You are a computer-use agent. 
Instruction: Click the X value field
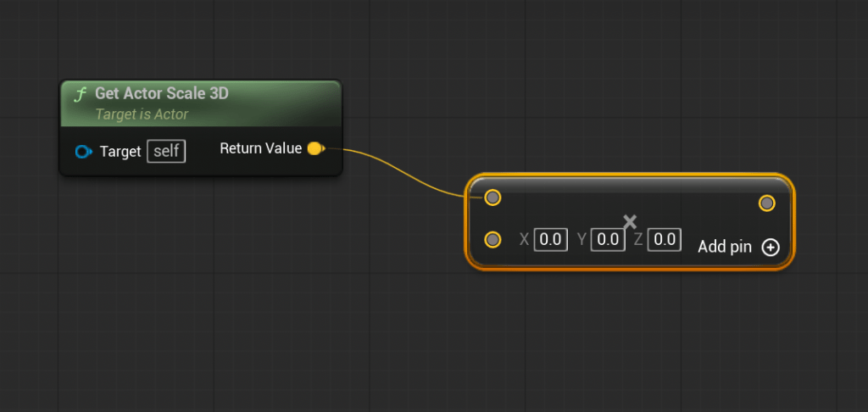coord(551,240)
